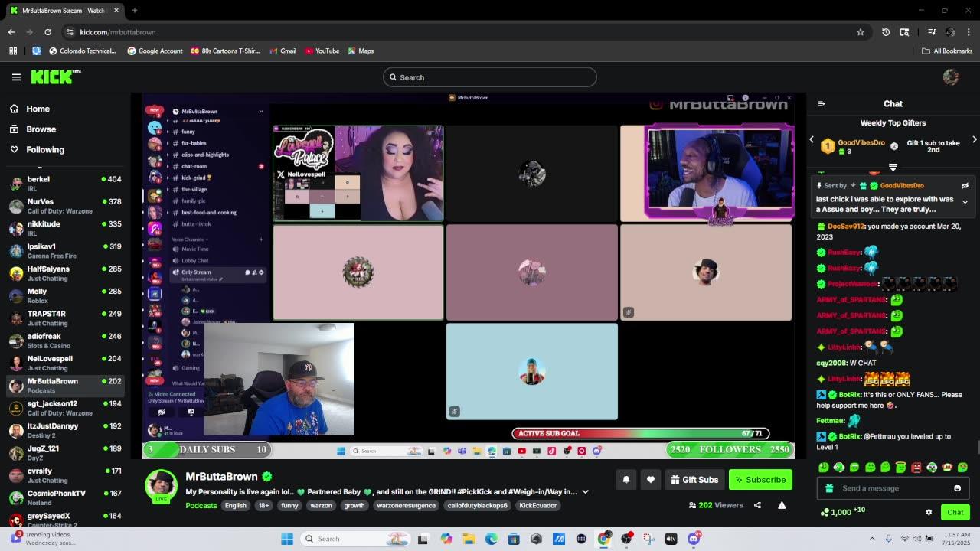Viewport: 980px width, 551px height.
Task: Open File Explorer in taskbar
Action: [469, 539]
